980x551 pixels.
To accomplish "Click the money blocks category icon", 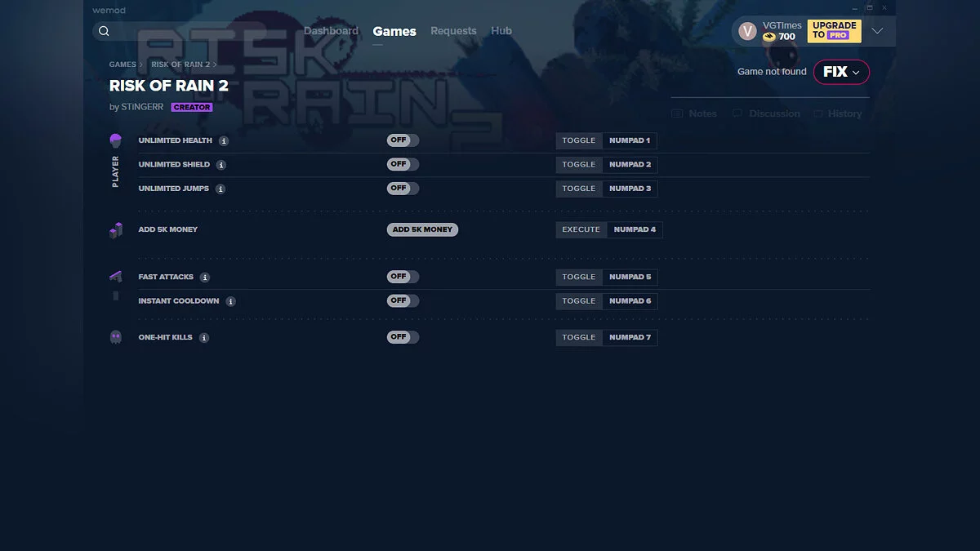I will click(115, 230).
